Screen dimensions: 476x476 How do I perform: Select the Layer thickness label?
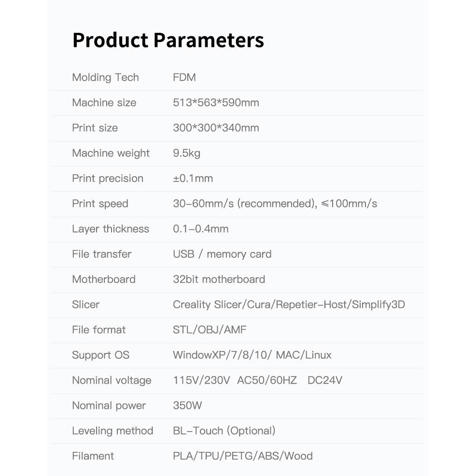111,229
